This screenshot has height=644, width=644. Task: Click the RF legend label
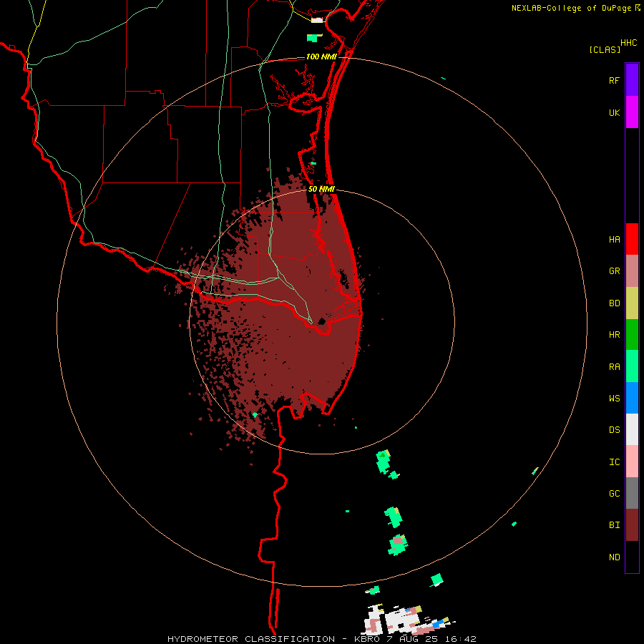[614, 80]
